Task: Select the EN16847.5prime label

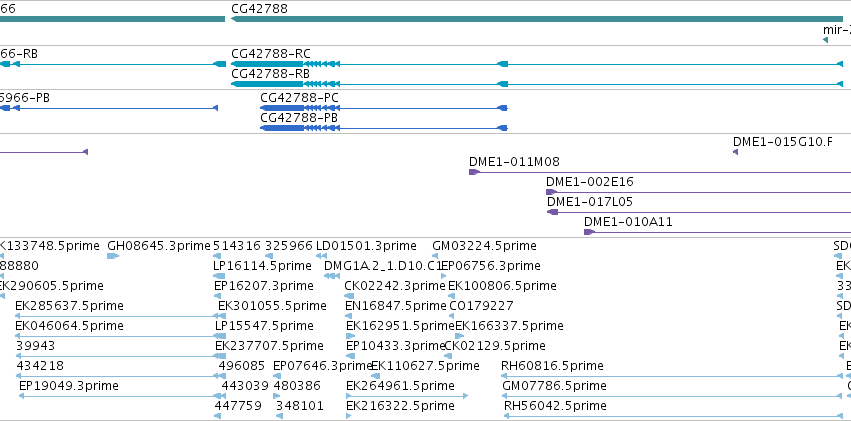Action: click(396, 306)
